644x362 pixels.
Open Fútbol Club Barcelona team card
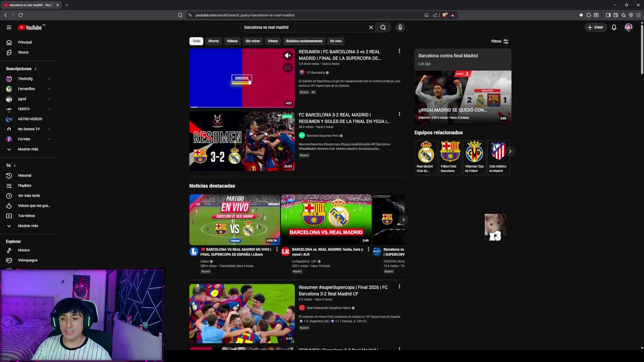(x=450, y=157)
